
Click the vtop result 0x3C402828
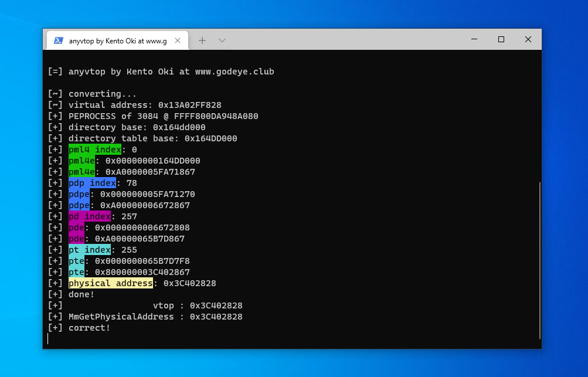[216, 305]
